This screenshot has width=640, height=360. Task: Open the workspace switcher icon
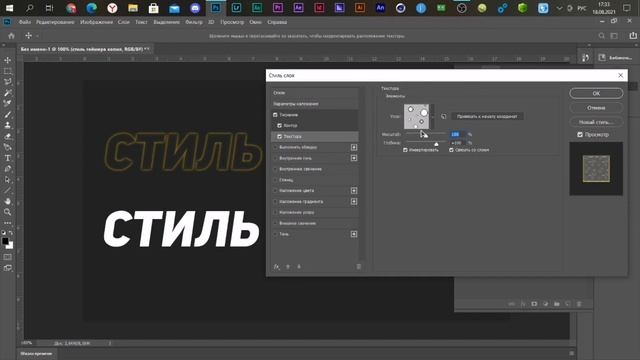click(614, 36)
